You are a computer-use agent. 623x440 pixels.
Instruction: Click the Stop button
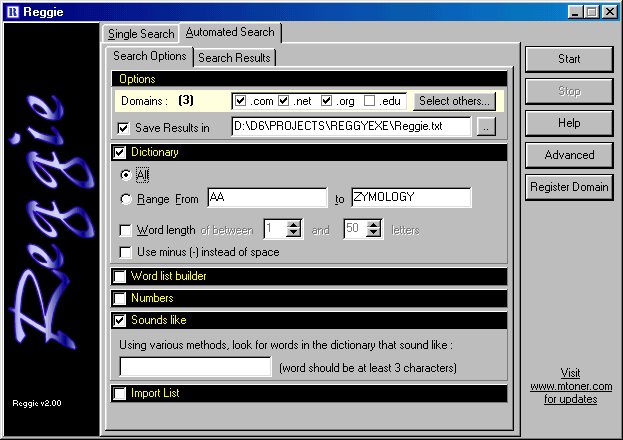(x=569, y=91)
